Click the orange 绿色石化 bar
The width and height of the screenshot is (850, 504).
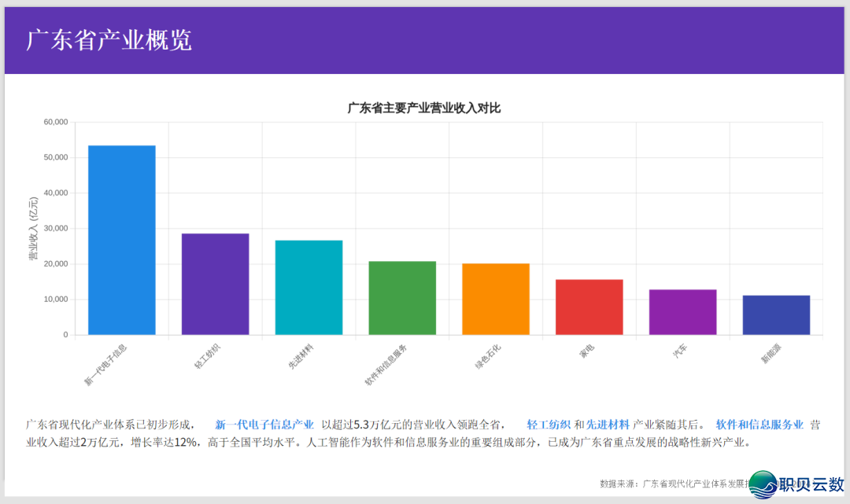coord(495,297)
